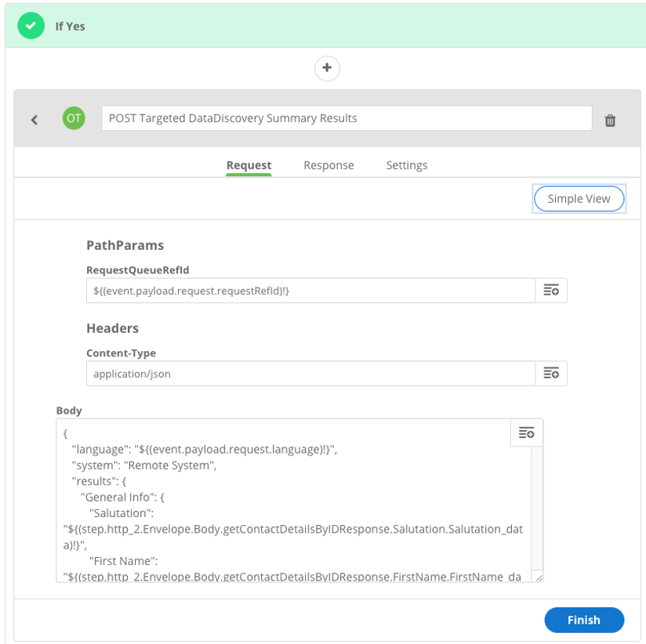Viewport: 646px width, 644px height.
Task: Click the trash icon to delete the step
Action: (x=610, y=121)
